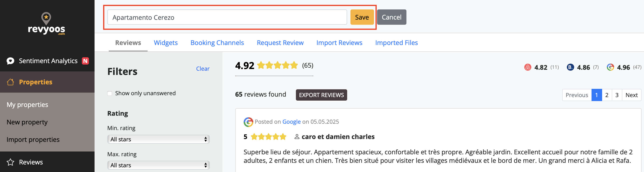644x172 pixels.
Task: Click the Sentiment Analytics speech bubble icon
Action: [x=11, y=61]
